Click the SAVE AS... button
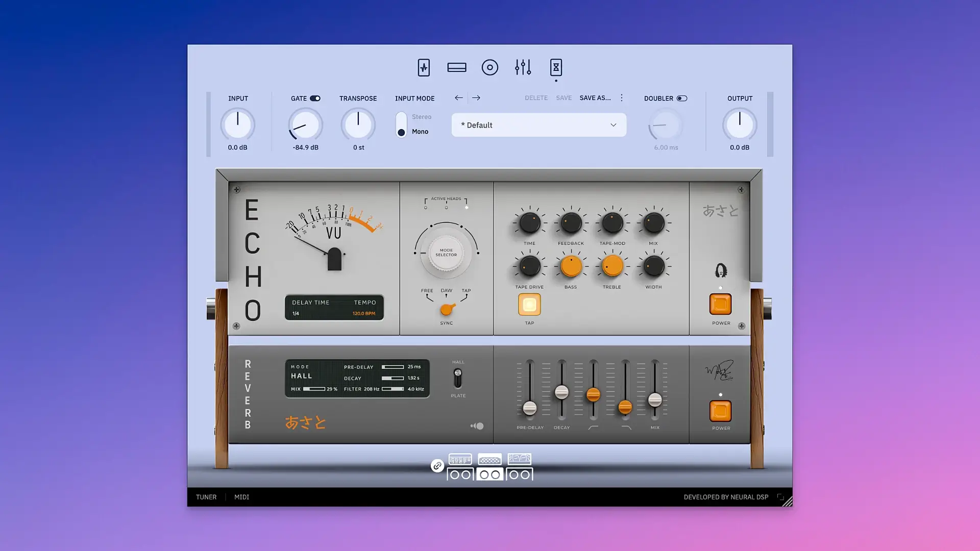Image resolution: width=980 pixels, height=551 pixels. pos(595,98)
